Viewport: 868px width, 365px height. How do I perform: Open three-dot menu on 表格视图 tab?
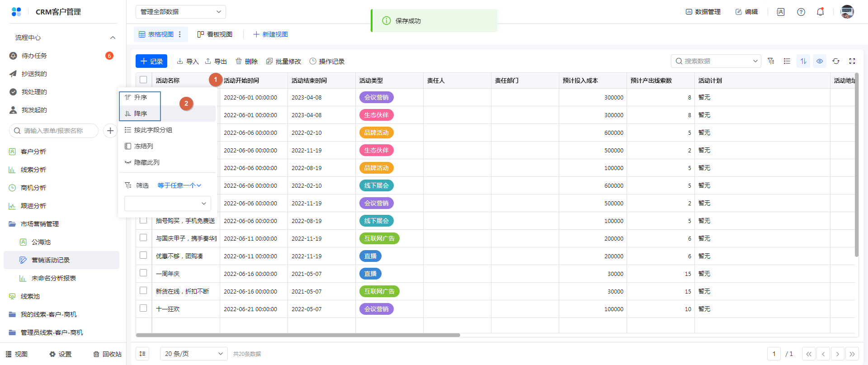(x=180, y=34)
